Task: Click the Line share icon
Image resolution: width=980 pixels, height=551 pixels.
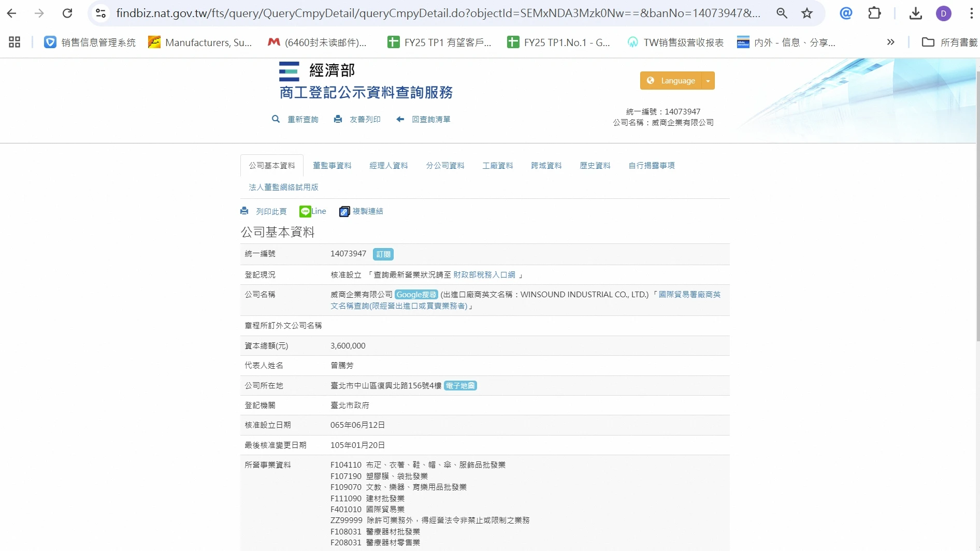Action: 305,211
